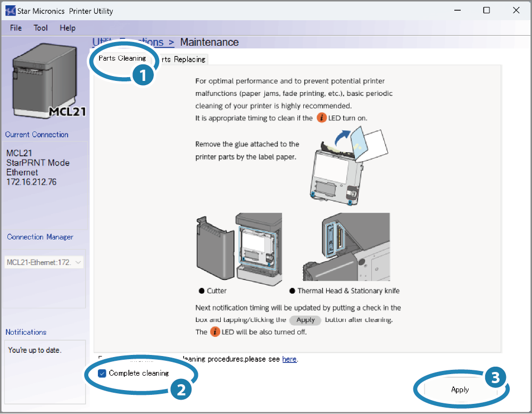Maximize the Printer Utility window
532x414 pixels.
click(487, 11)
